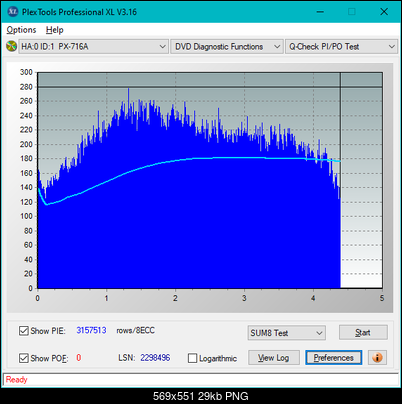The image size is (402, 404).
Task: Click the View Log button
Action: pyautogui.click(x=274, y=358)
